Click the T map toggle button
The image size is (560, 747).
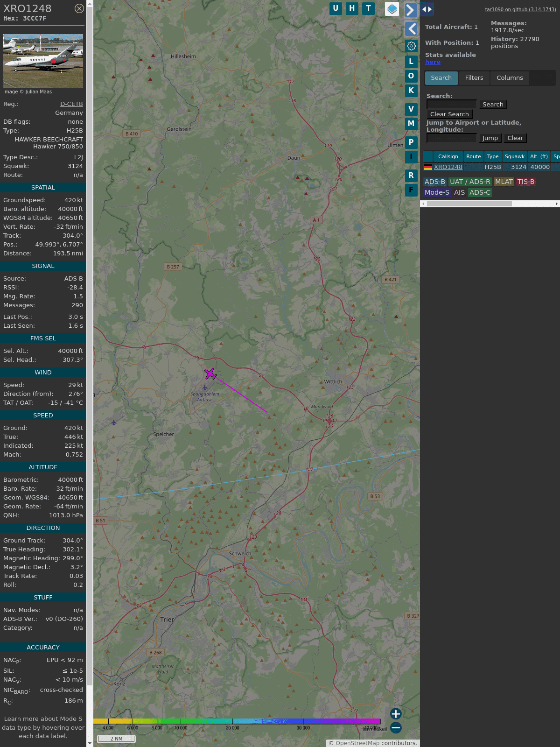pos(368,8)
